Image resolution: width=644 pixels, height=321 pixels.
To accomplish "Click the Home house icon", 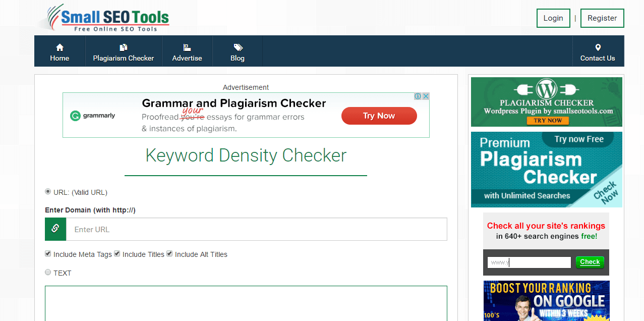I will coord(60,47).
